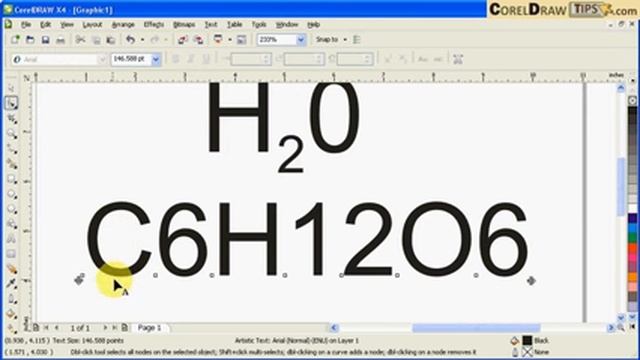Choose the Rectangle tool
This screenshot has width=640, height=360.
[x=11, y=179]
